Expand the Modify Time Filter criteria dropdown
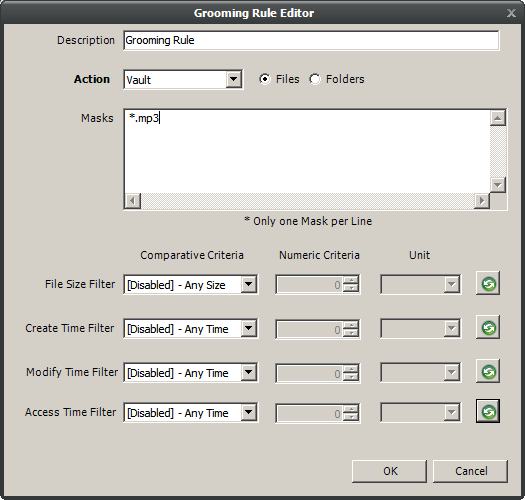The image size is (525, 500). (x=191, y=372)
